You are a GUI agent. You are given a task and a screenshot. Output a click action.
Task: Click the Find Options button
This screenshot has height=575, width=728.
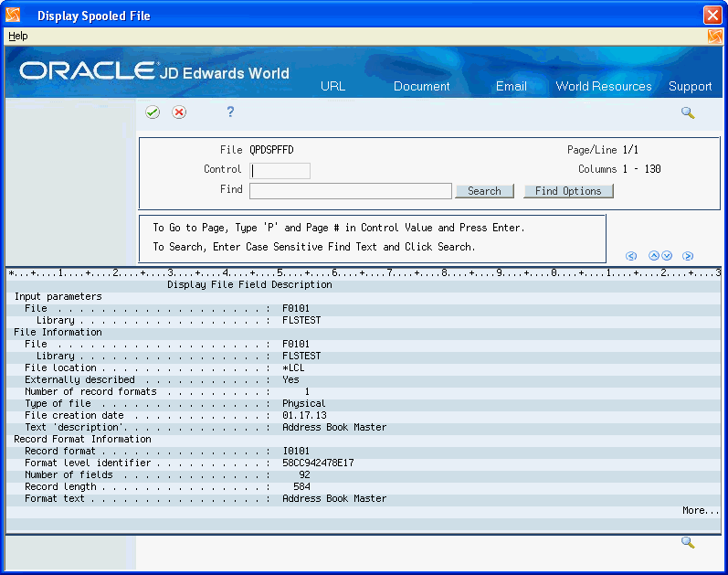(x=568, y=191)
